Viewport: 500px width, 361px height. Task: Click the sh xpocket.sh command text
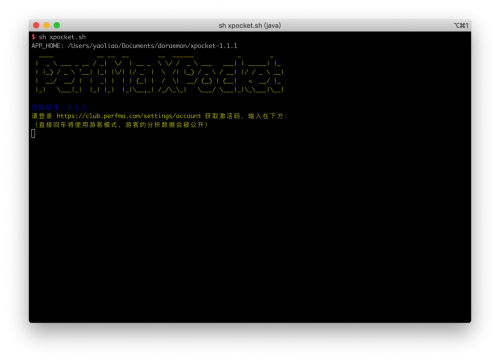(62, 37)
